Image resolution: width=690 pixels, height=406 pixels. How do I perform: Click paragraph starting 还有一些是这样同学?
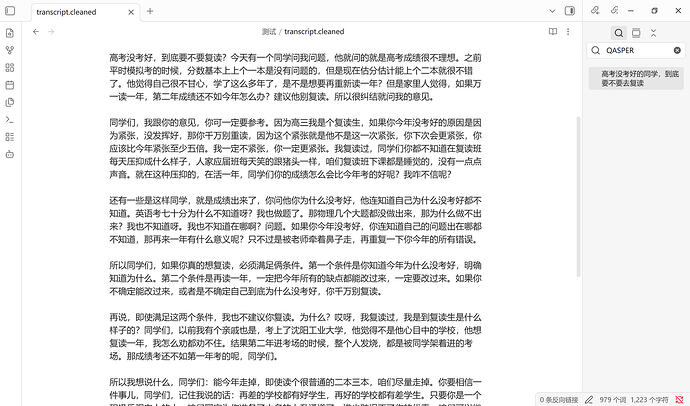pyautogui.click(x=295, y=220)
